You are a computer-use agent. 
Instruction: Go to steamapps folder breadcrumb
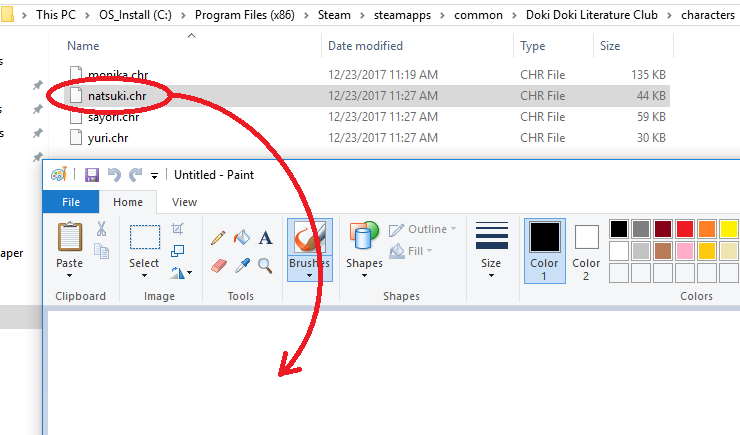[x=402, y=15]
